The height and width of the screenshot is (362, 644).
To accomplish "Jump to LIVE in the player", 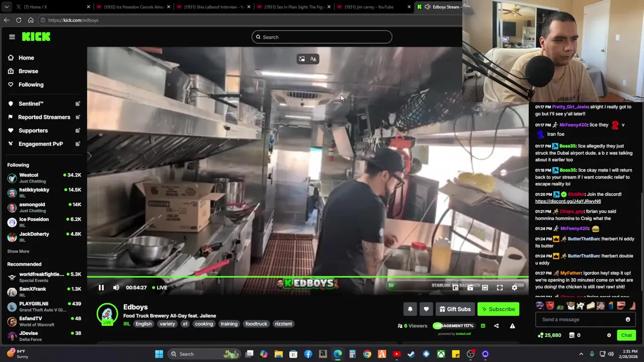I will (x=159, y=288).
